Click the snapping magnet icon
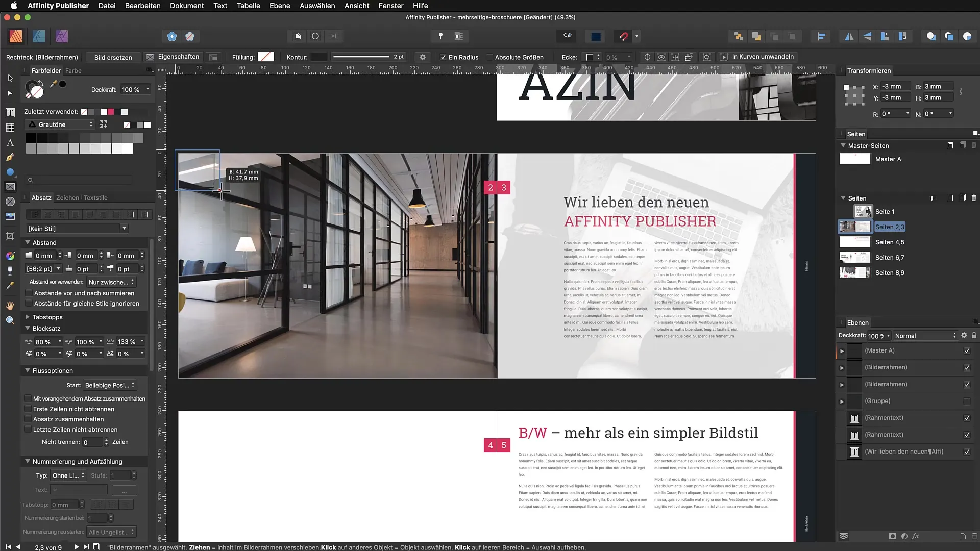 (623, 36)
